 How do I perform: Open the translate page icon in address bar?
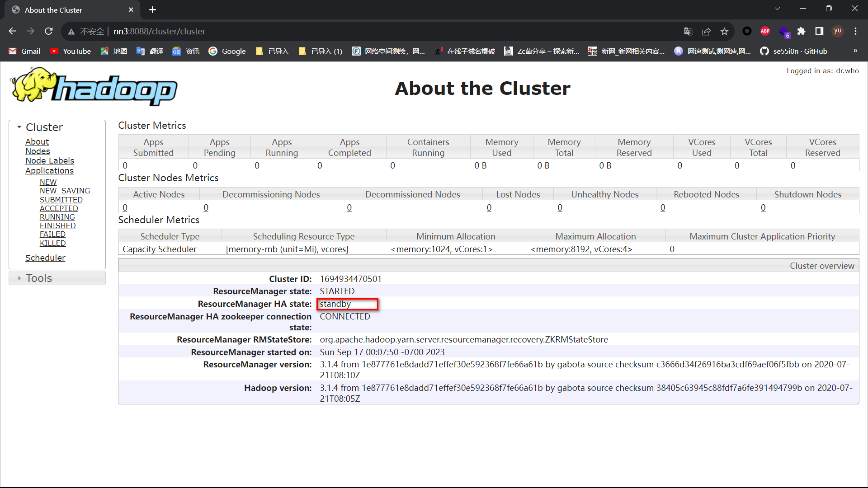(688, 31)
